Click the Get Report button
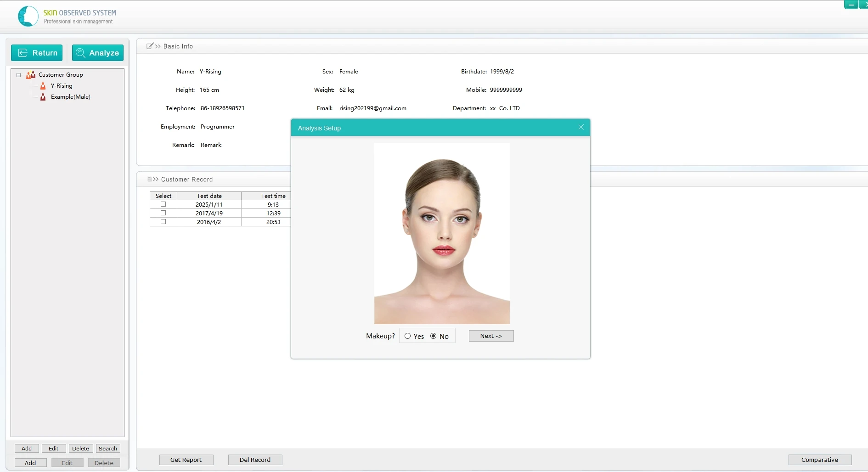The width and height of the screenshot is (868, 472). [186, 459]
